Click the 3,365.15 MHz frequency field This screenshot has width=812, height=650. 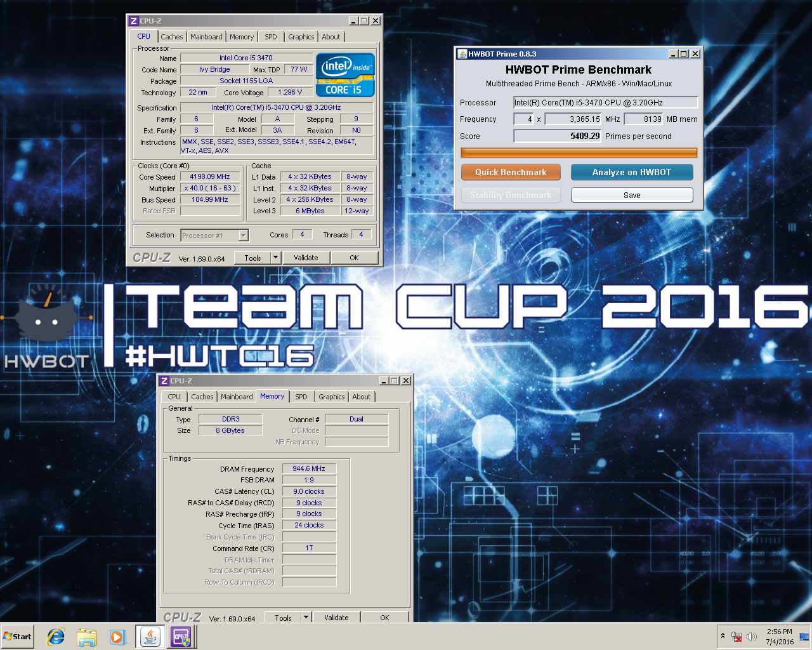[x=573, y=119]
